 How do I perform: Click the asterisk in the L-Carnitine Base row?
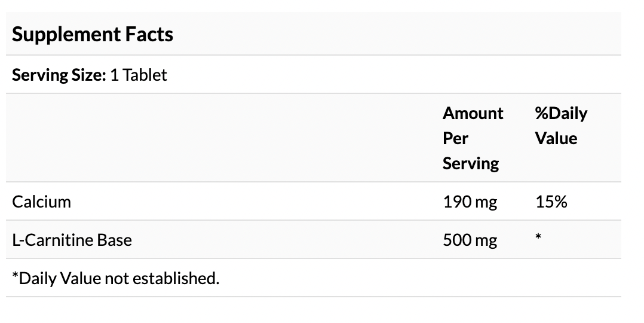(538, 238)
